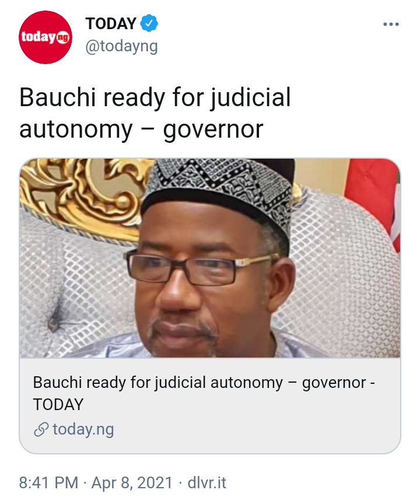The width and height of the screenshot is (420, 504).
Task: Click the blue verified badge
Action: (149, 23)
